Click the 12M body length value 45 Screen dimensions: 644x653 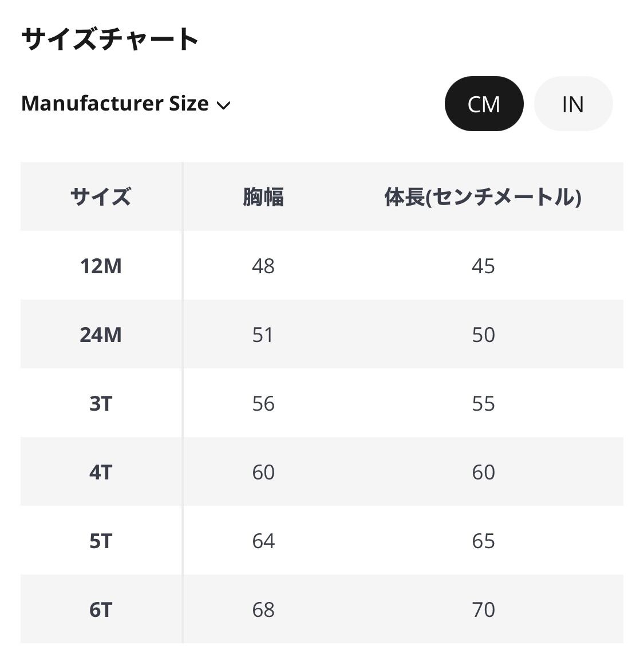(483, 266)
